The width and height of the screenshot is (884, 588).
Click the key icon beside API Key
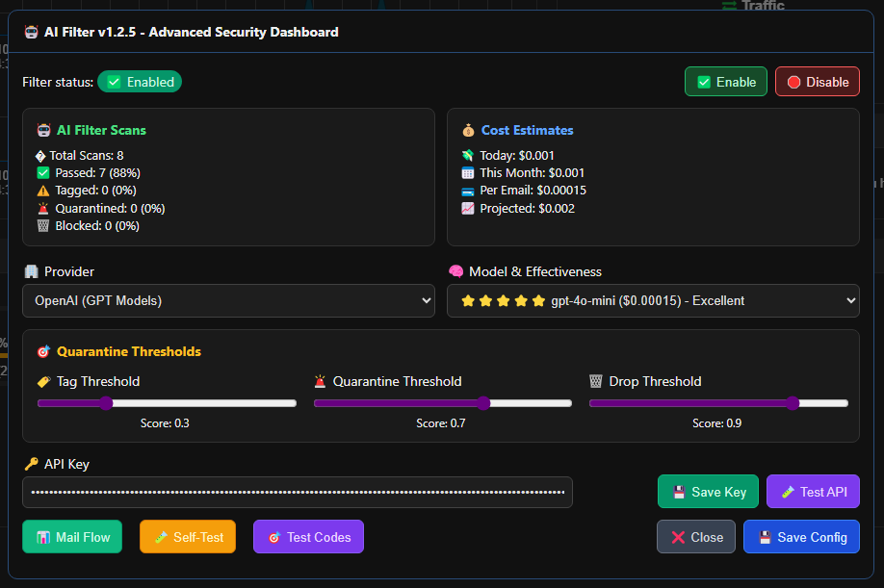31,464
